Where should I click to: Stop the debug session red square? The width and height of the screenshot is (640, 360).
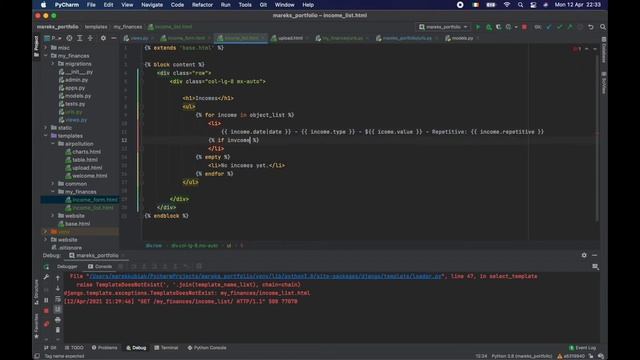(46, 311)
